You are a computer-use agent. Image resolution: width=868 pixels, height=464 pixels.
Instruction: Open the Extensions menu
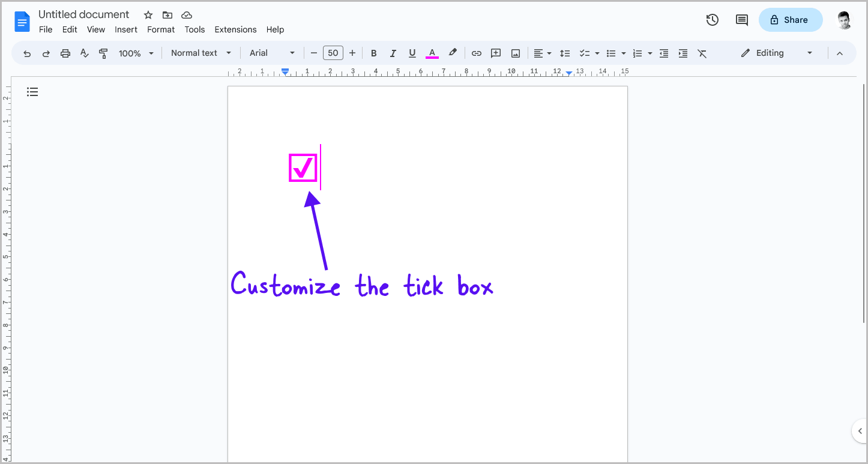tap(235, 29)
